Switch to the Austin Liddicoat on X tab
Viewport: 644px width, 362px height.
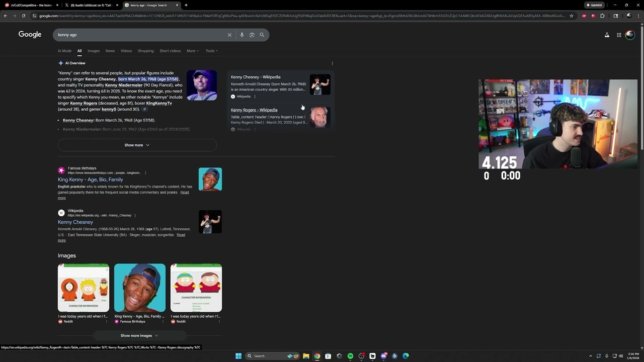coord(91,5)
